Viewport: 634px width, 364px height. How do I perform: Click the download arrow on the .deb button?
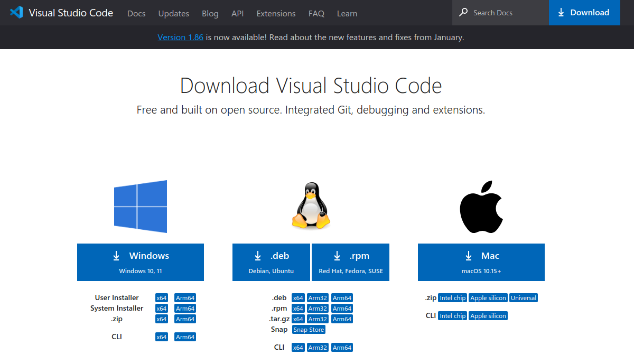click(257, 256)
